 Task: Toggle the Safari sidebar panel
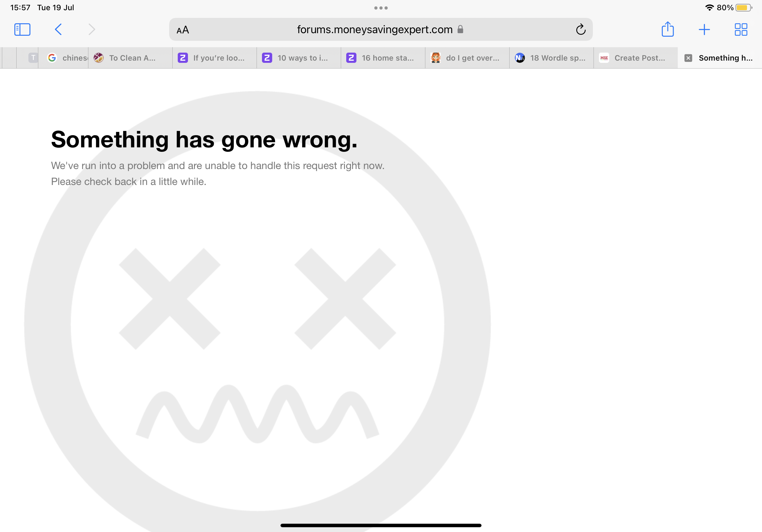coord(22,30)
